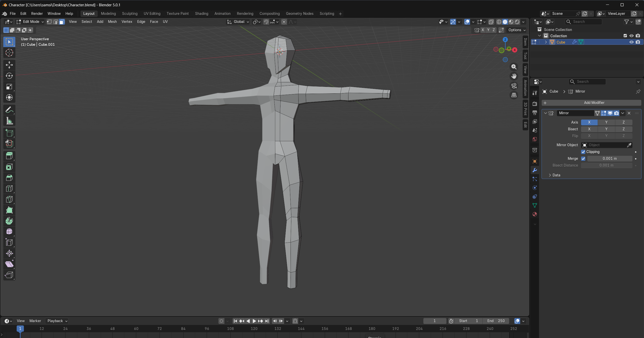The image size is (644, 338).
Task: Select the Annotate pencil tool
Action: 9,110
